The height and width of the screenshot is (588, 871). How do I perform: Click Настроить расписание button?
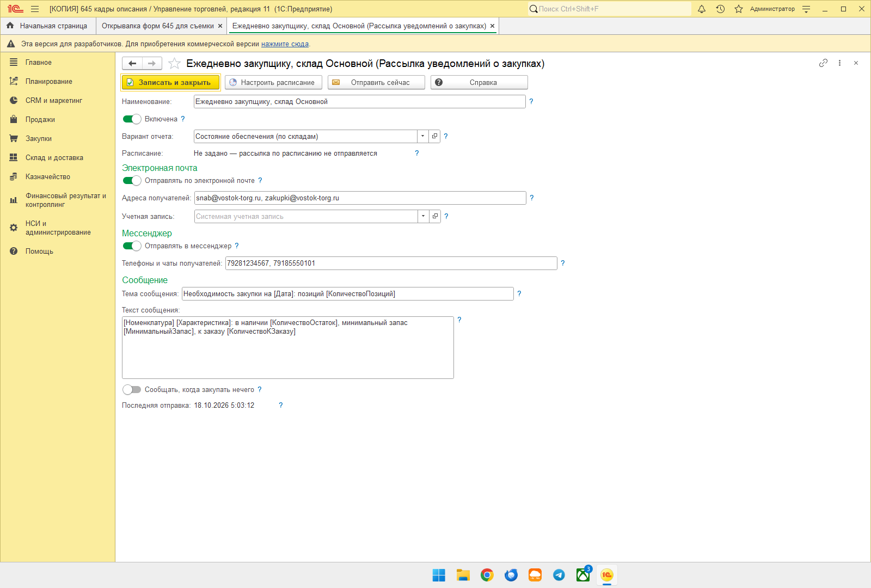[273, 82]
